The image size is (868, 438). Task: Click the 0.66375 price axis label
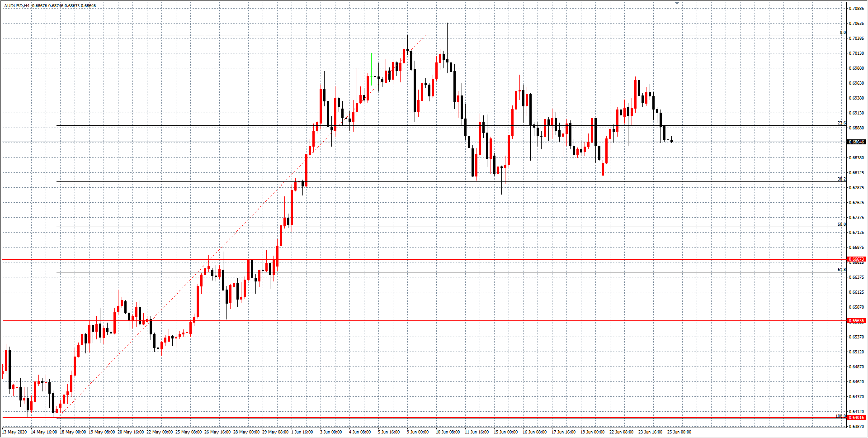(x=856, y=277)
